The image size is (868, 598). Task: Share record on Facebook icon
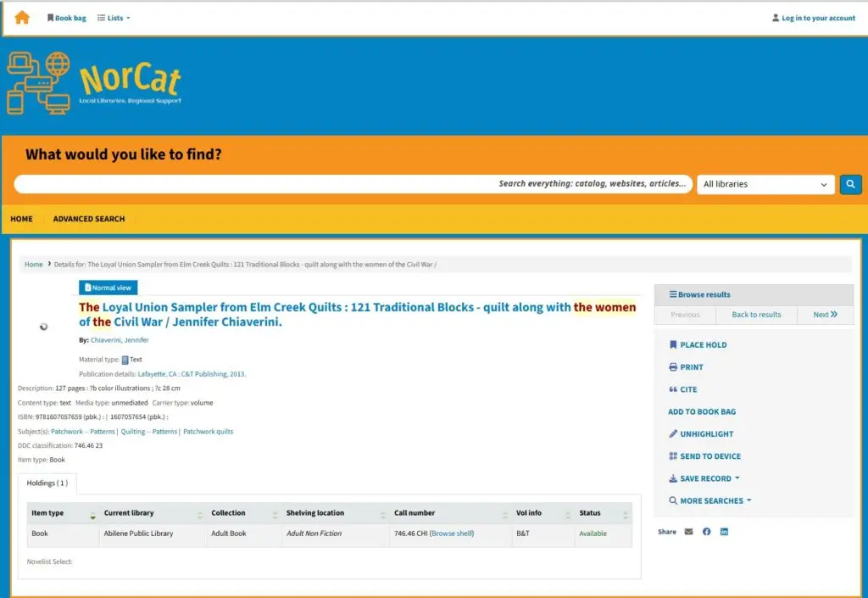[706, 532]
